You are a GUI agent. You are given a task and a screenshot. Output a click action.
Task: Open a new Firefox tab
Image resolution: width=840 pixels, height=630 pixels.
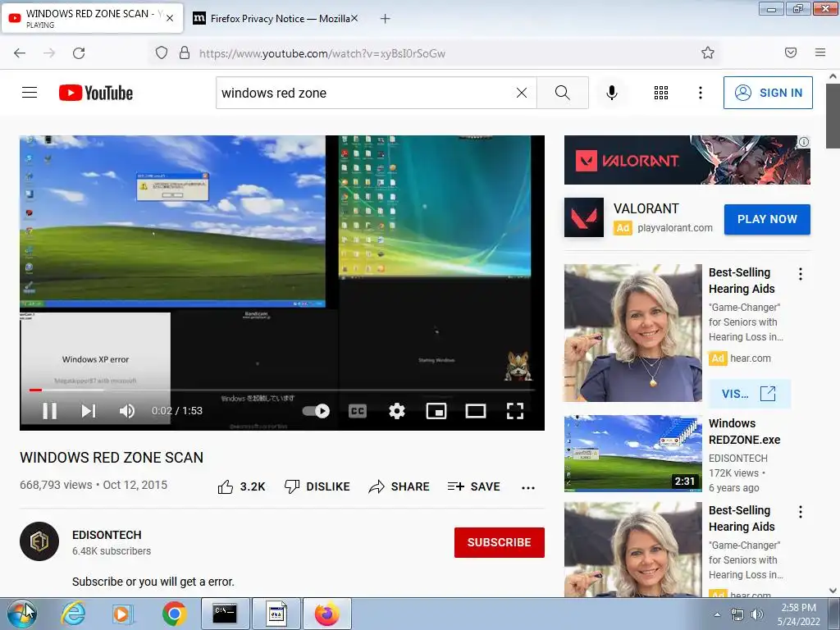pos(386,19)
